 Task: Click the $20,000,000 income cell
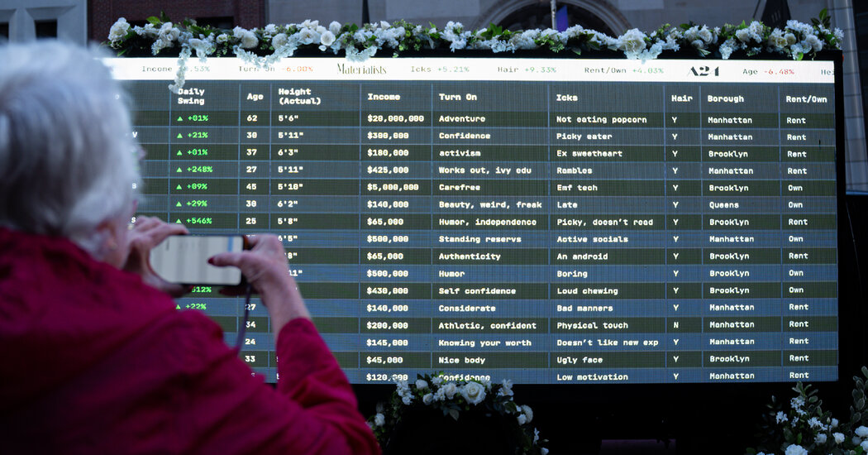[x=395, y=119]
